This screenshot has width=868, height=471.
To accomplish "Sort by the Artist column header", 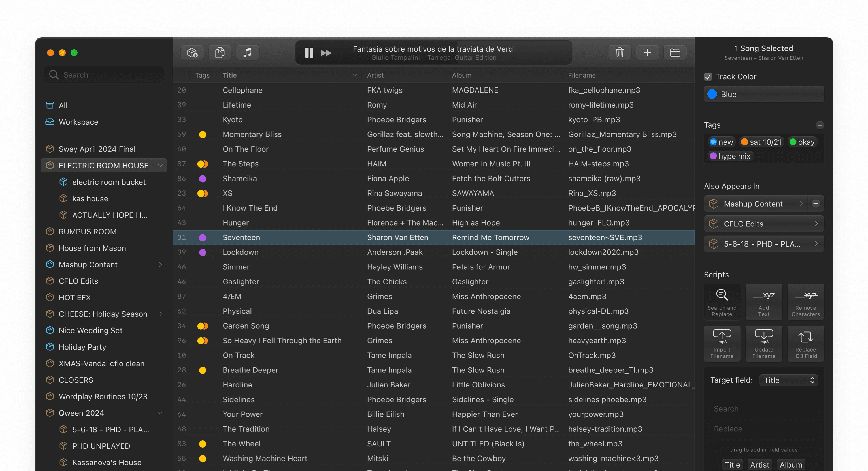I will (x=375, y=75).
